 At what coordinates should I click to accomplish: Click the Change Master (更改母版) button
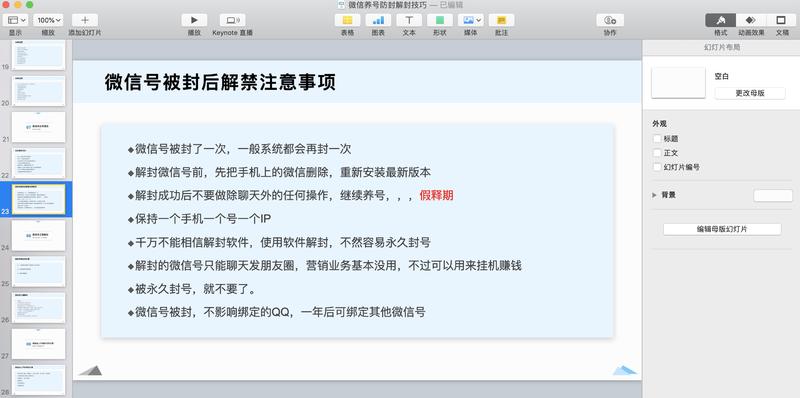749,93
